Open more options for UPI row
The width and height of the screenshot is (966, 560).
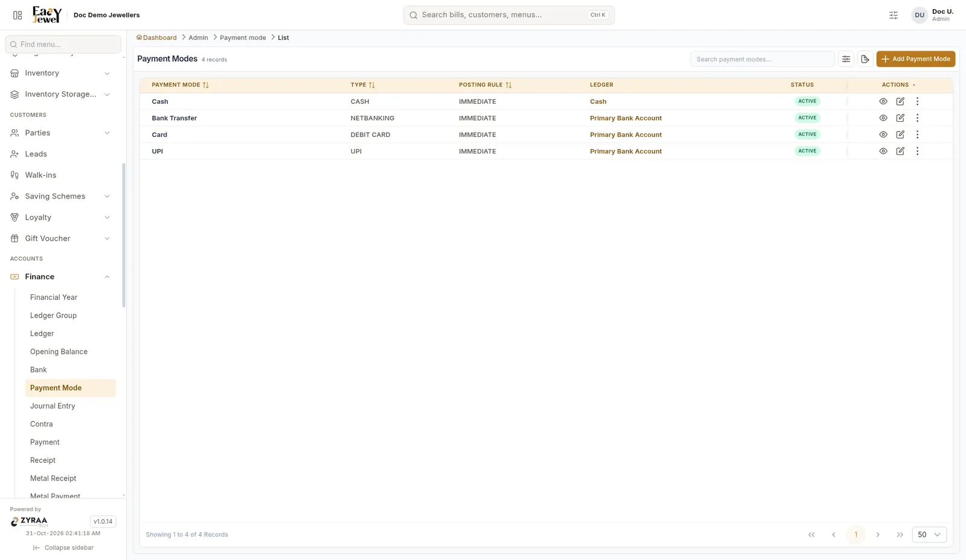(x=917, y=151)
